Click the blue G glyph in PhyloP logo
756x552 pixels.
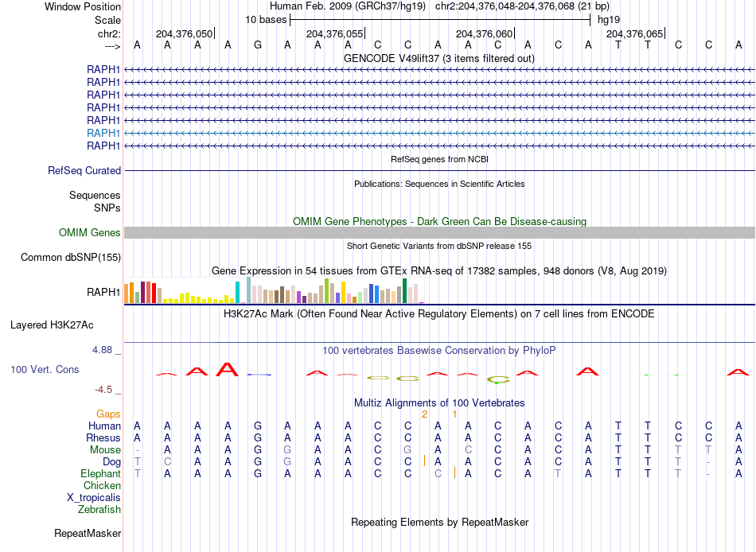(x=259, y=375)
